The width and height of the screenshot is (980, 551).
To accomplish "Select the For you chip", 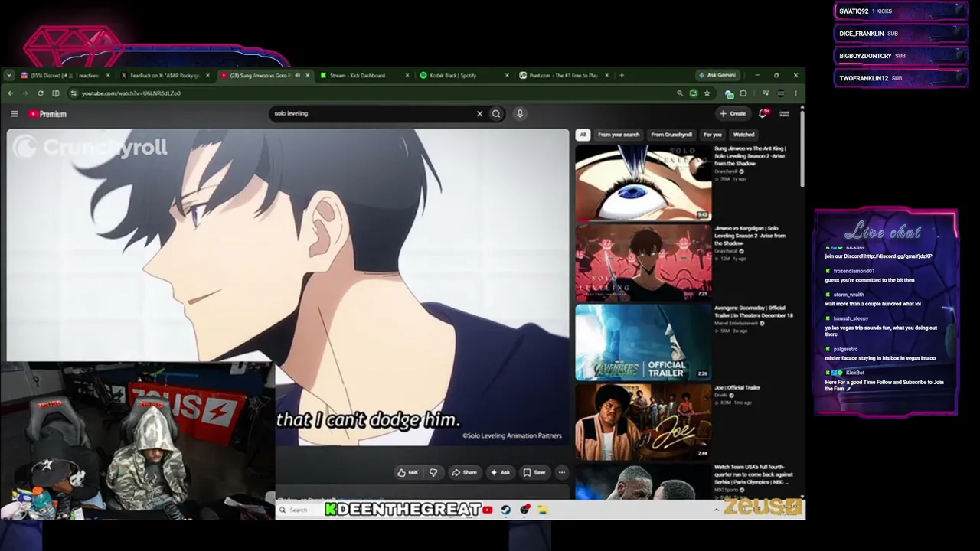I will coord(713,135).
